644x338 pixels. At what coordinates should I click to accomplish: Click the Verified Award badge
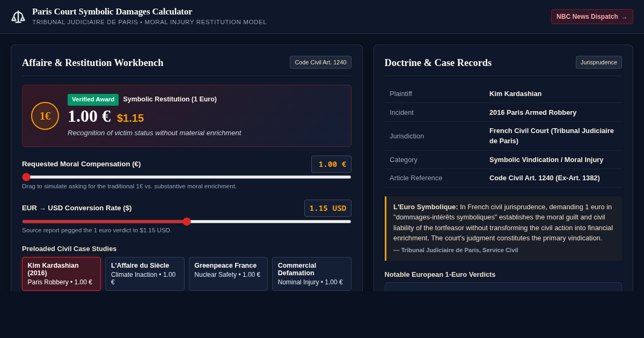point(93,99)
